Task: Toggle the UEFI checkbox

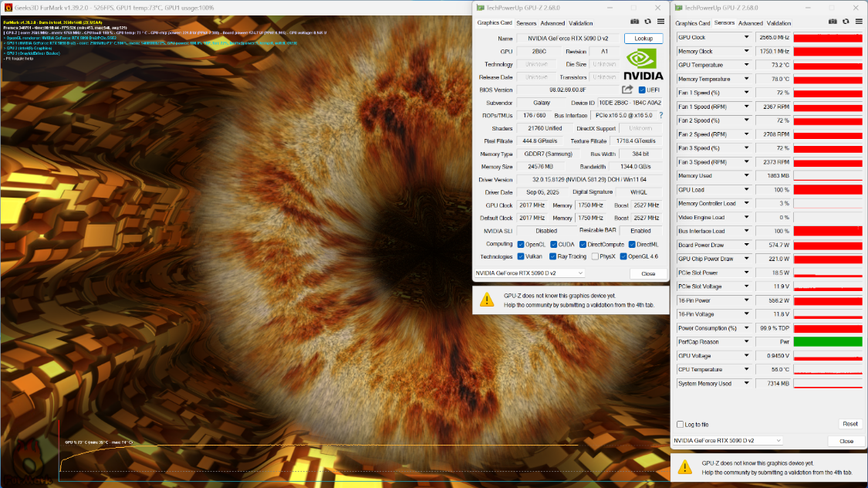Action: [x=642, y=90]
